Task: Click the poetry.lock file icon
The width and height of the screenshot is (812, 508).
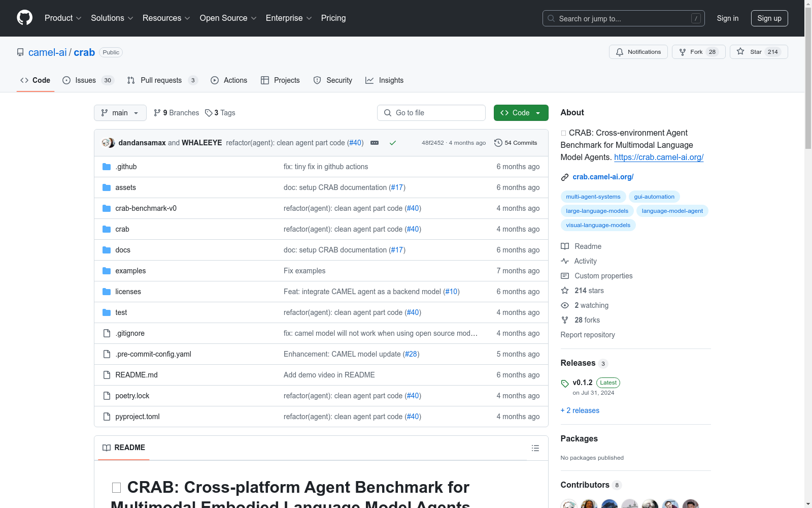Action: pyautogui.click(x=107, y=396)
